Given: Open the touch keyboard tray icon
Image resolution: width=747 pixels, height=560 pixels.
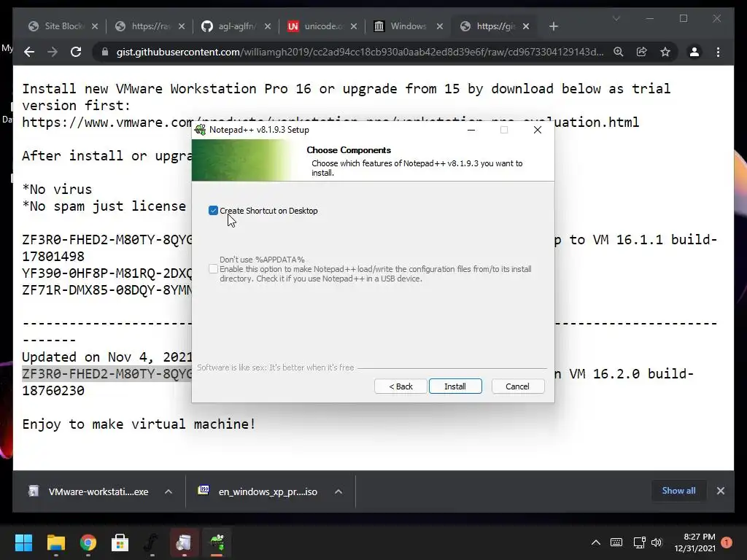Looking at the screenshot, I should [x=616, y=542].
